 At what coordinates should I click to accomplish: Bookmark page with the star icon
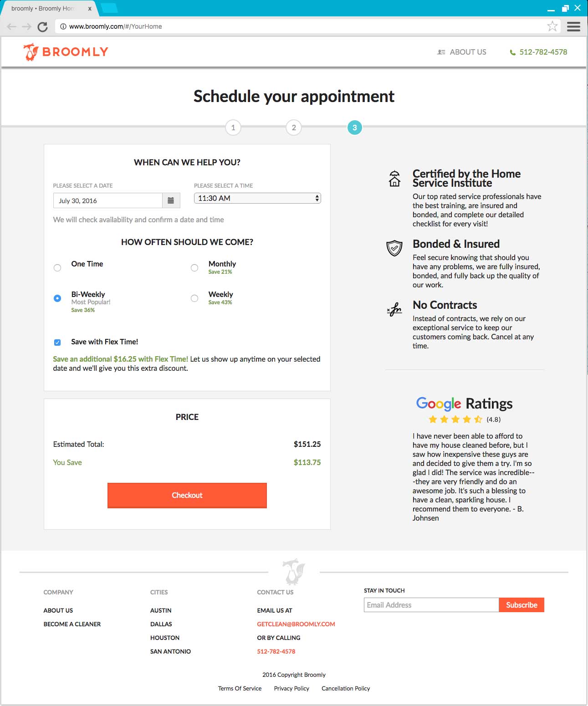click(x=552, y=26)
